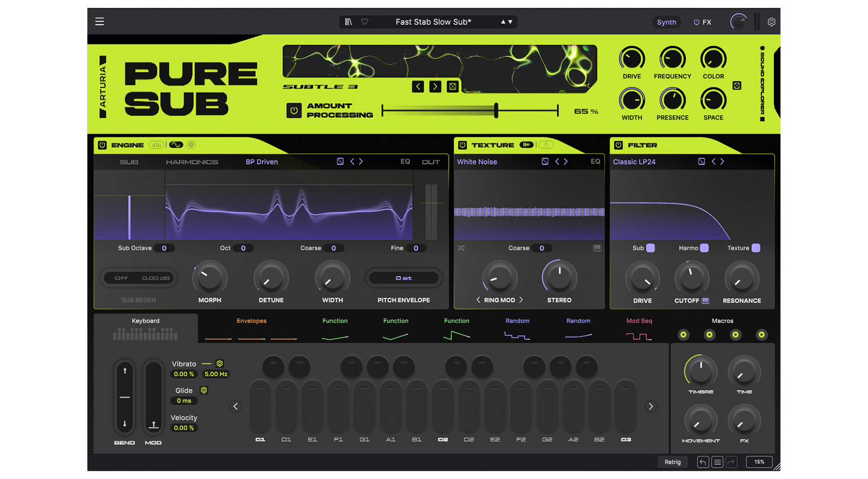Viewport: 868px width, 479px height.
Task: Open the engine EQ
Action: [x=405, y=162]
